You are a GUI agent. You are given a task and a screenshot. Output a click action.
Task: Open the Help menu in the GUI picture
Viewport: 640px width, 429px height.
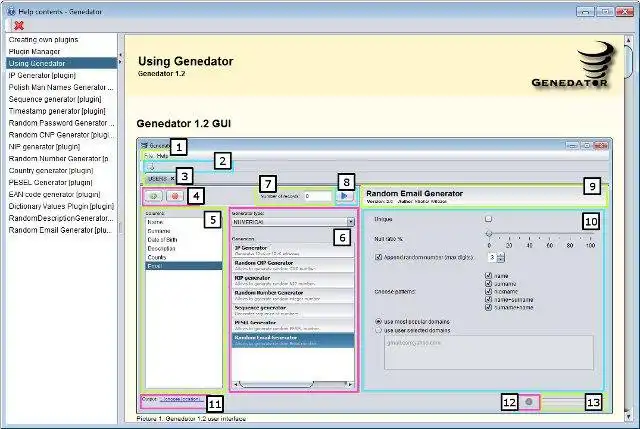pyautogui.click(x=162, y=156)
